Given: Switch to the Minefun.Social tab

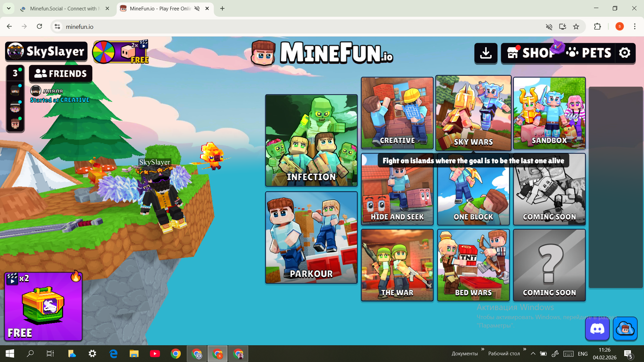Looking at the screenshot, I should 63,9.
